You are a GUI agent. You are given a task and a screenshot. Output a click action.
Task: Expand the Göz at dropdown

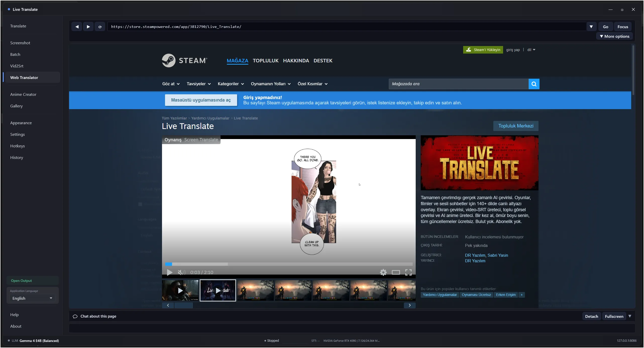(171, 84)
